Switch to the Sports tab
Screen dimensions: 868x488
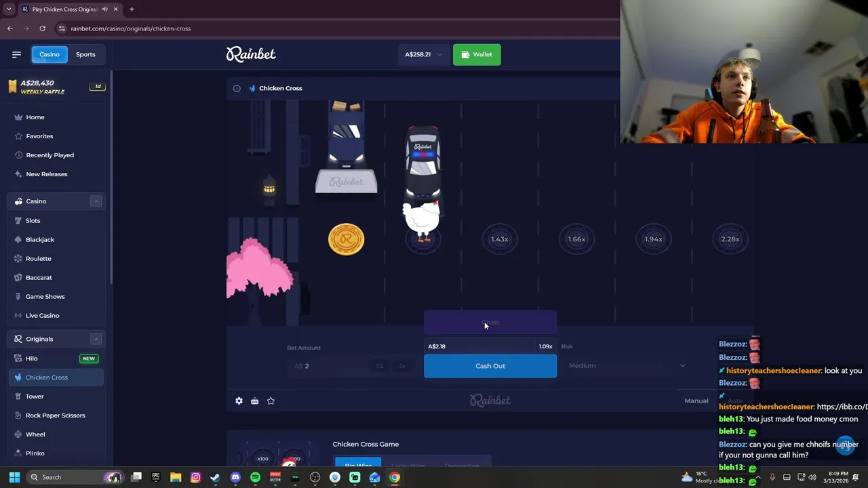coord(85,54)
